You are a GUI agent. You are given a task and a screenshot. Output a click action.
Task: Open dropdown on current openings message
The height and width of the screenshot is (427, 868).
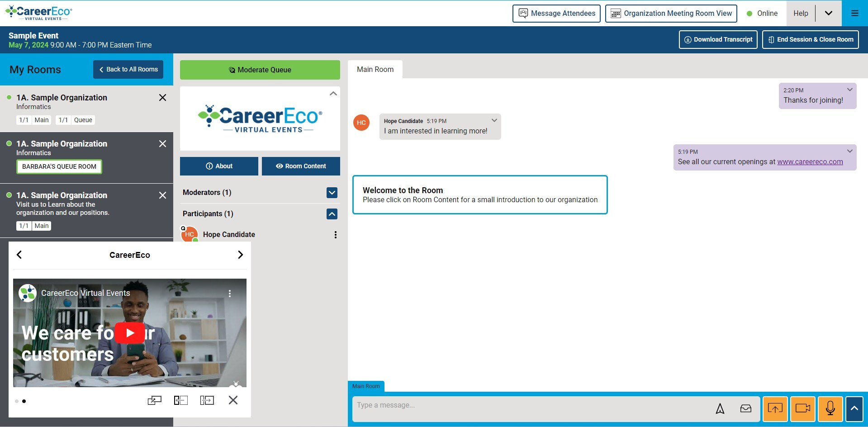point(849,151)
